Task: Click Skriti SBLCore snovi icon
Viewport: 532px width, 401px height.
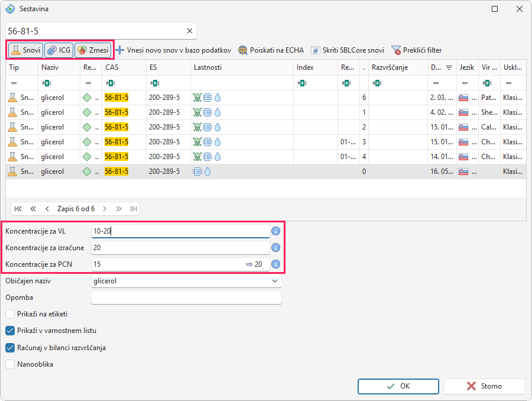Action: pos(315,50)
